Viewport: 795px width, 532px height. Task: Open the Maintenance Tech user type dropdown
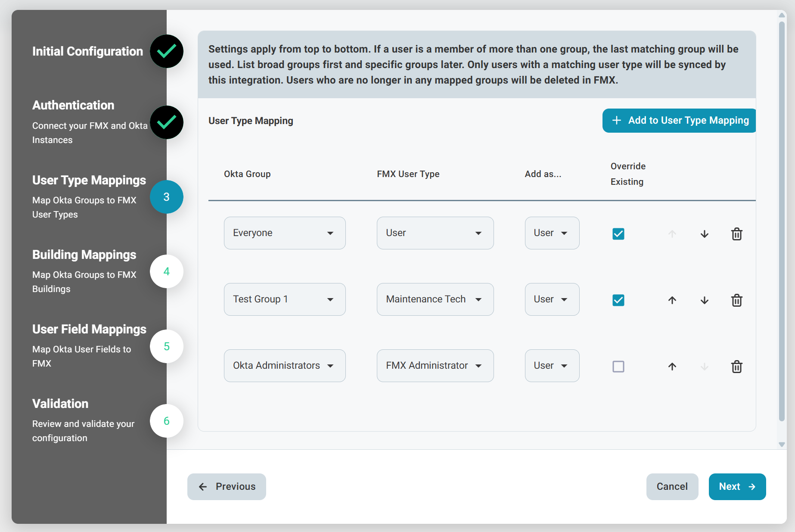[435, 299]
